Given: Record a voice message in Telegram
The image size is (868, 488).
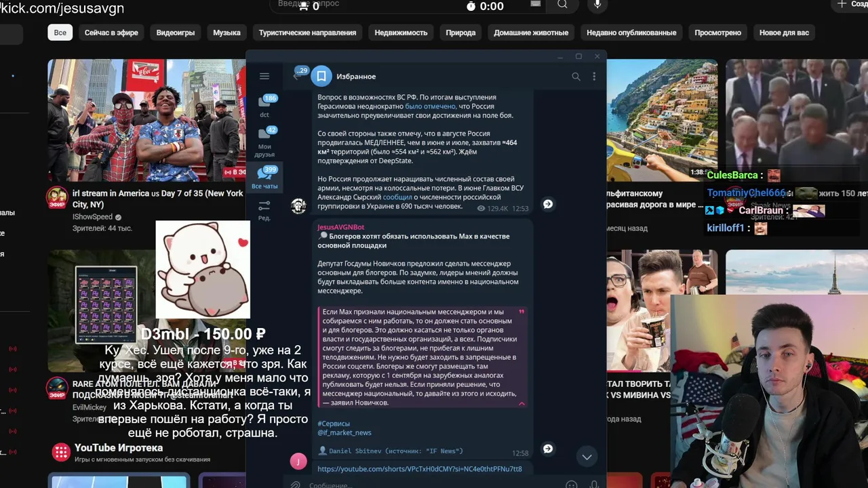Looking at the screenshot, I should (594, 485).
